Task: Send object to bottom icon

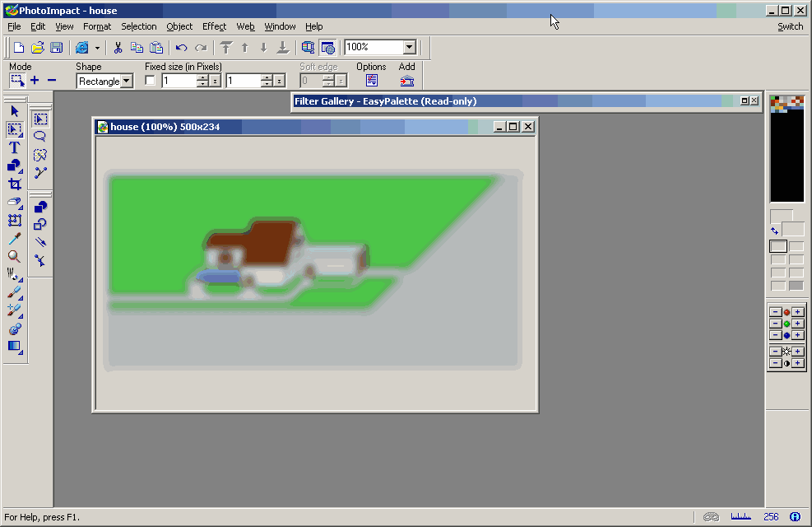Action: (283, 48)
